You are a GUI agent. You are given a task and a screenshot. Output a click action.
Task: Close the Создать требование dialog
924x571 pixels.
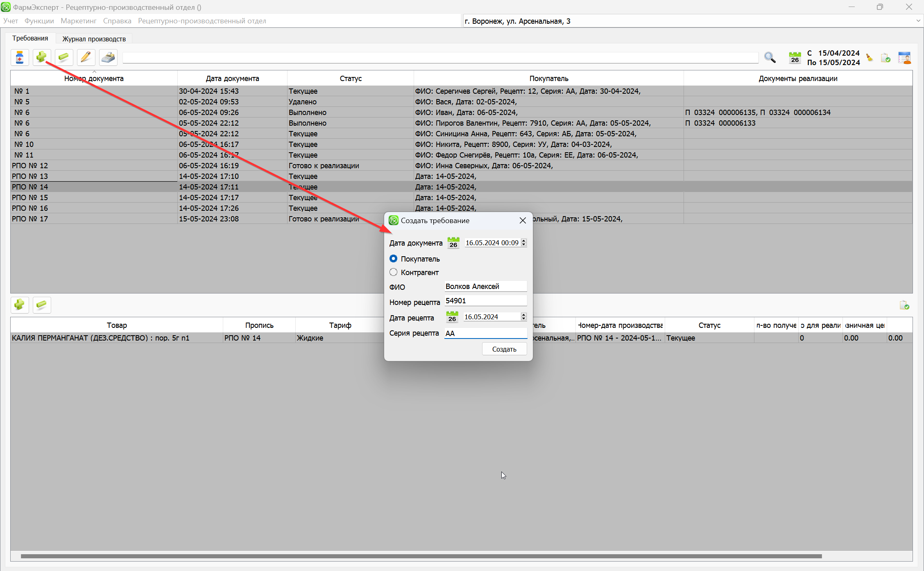[523, 221]
